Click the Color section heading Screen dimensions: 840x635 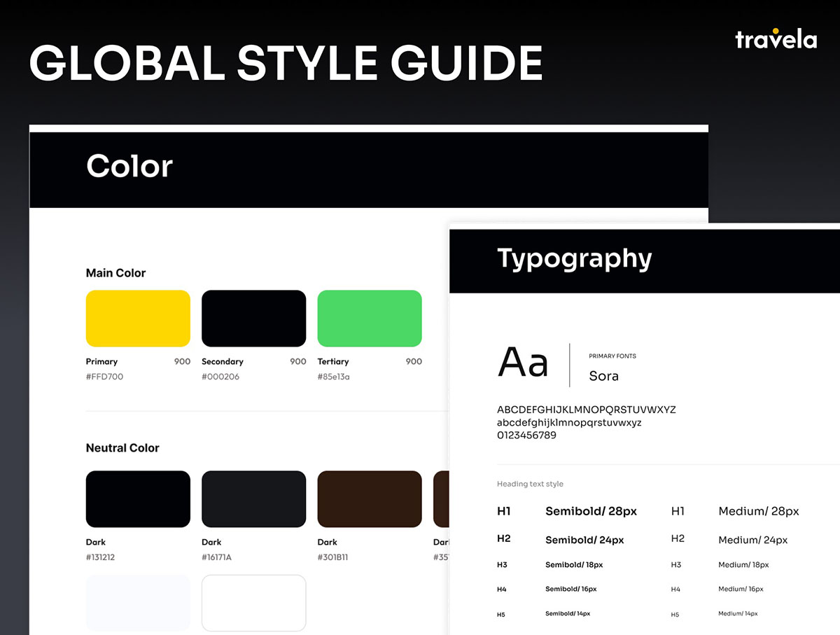pyautogui.click(x=129, y=167)
